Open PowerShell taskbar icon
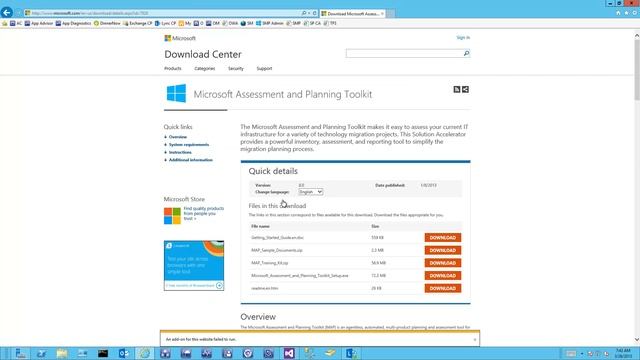 coord(41,353)
